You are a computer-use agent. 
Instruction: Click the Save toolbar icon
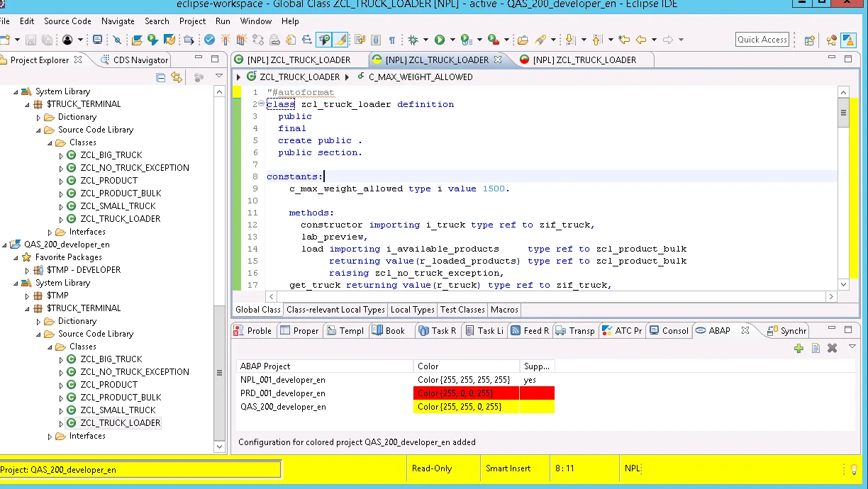[x=30, y=40]
